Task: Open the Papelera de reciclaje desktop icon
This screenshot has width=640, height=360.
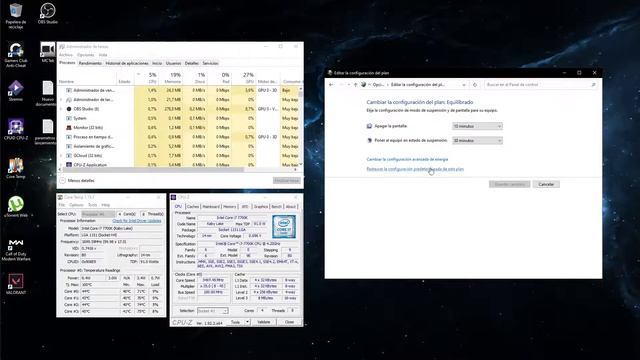Action: click(x=16, y=16)
